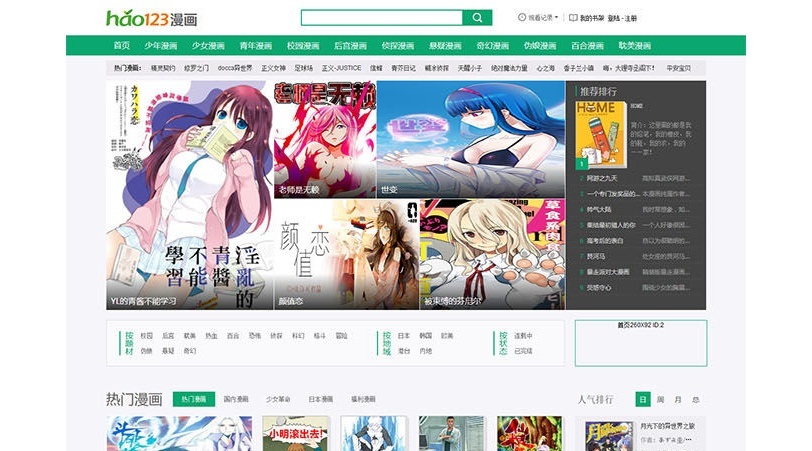Click the hao123漫画 logo
Screen dimensions: 812x451
pos(152,19)
